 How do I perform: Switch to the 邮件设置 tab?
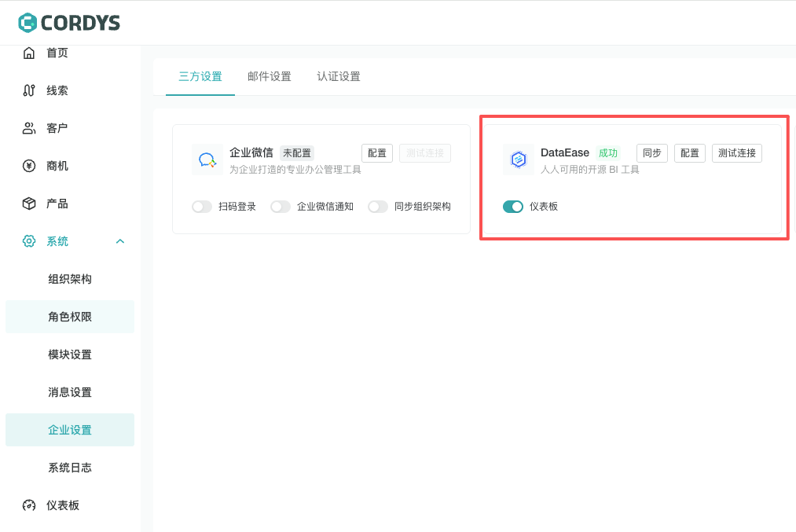click(x=270, y=77)
